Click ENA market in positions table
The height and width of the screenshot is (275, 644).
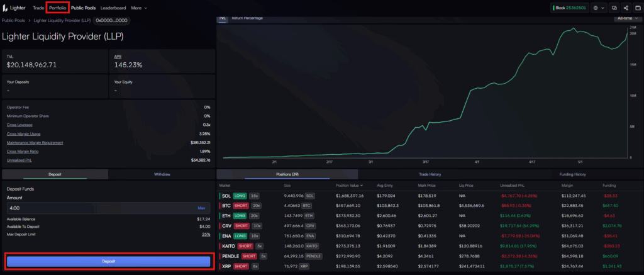pyautogui.click(x=226, y=236)
